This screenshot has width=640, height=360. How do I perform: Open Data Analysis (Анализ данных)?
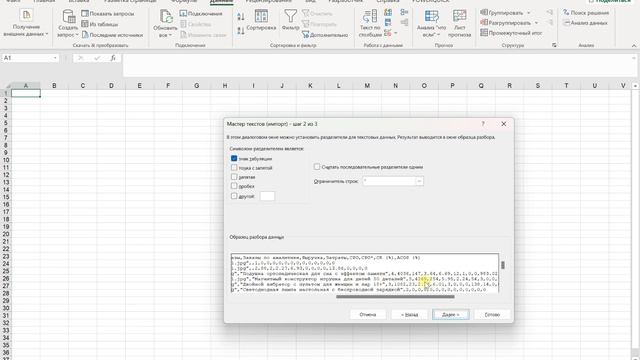tap(585, 23)
